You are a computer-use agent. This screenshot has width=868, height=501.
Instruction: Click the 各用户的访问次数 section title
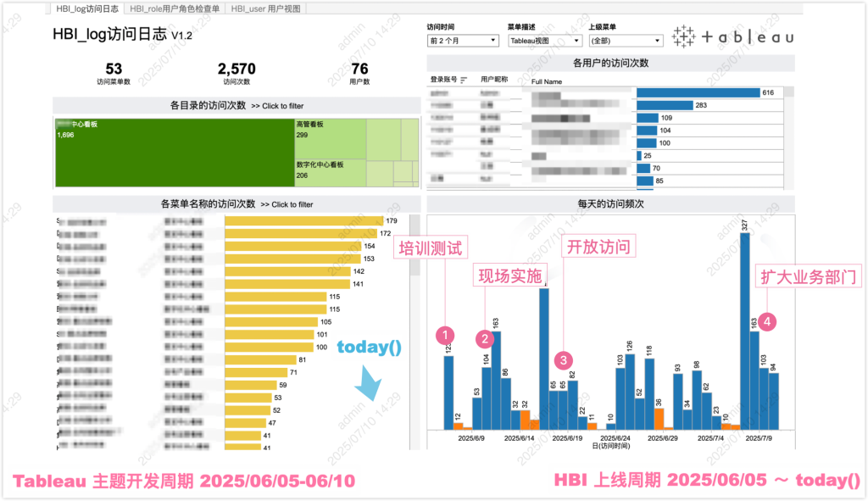(x=610, y=63)
